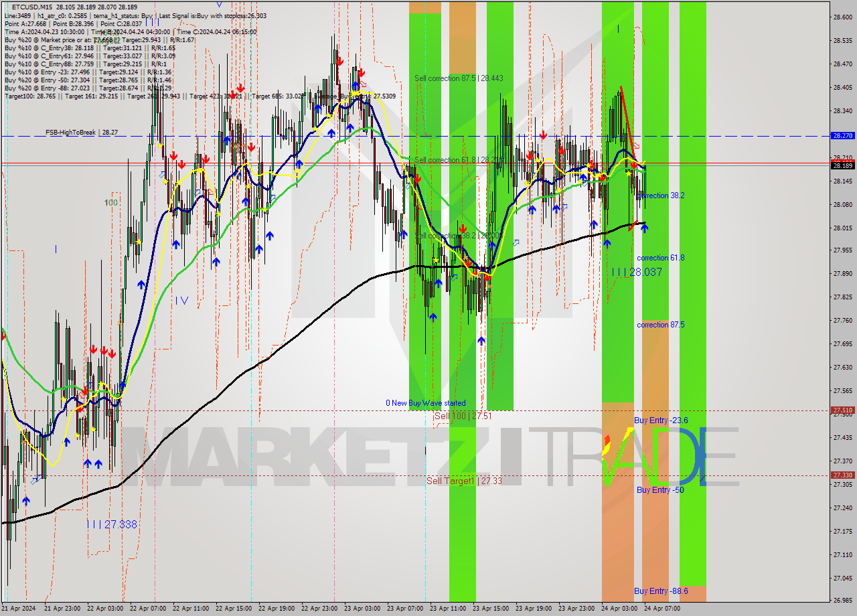Click the blue 'I V' wave label

pos(181,301)
